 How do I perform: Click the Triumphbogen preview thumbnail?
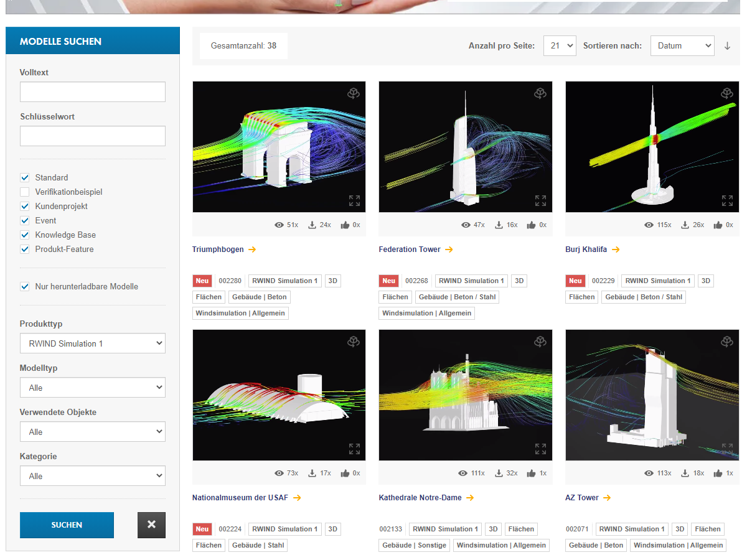coord(279,146)
